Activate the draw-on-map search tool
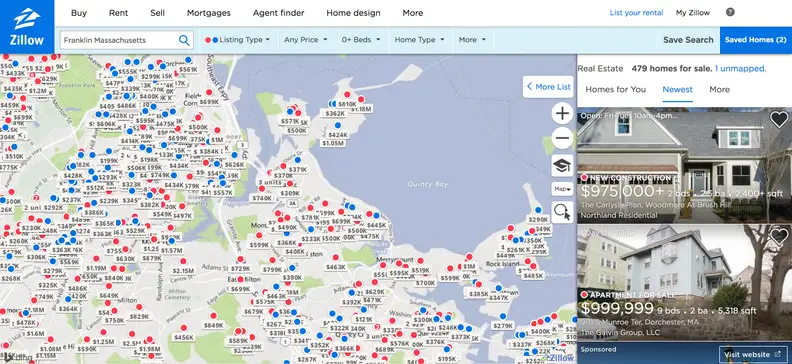Image resolution: width=792 pixels, height=364 pixels. click(562, 212)
